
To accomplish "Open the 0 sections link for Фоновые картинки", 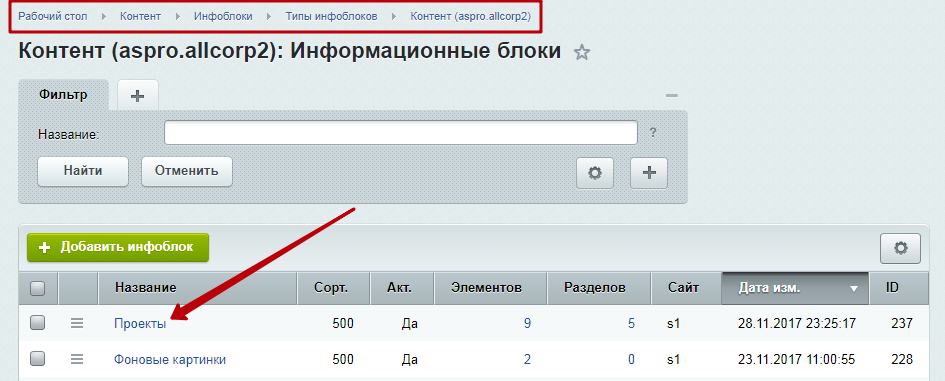I will [x=631, y=360].
